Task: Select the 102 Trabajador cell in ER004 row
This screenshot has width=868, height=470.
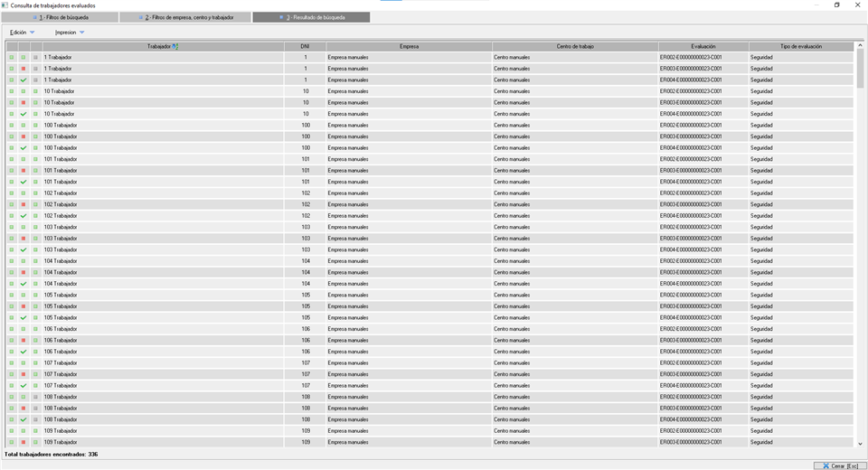Action: [x=164, y=216]
